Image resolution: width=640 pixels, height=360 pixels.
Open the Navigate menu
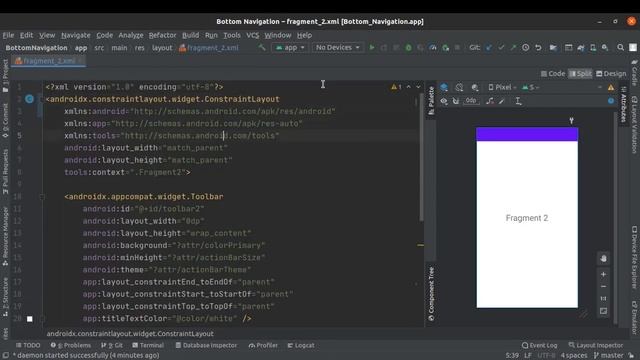point(76,35)
